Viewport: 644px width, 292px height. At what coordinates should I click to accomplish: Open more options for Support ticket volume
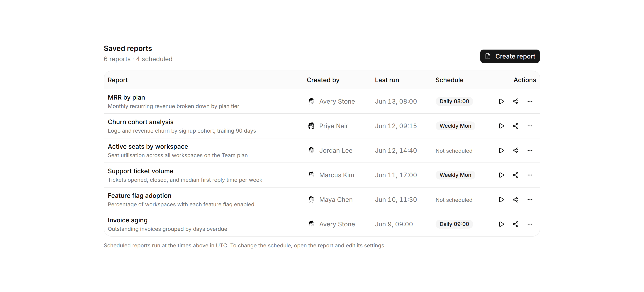(530, 175)
